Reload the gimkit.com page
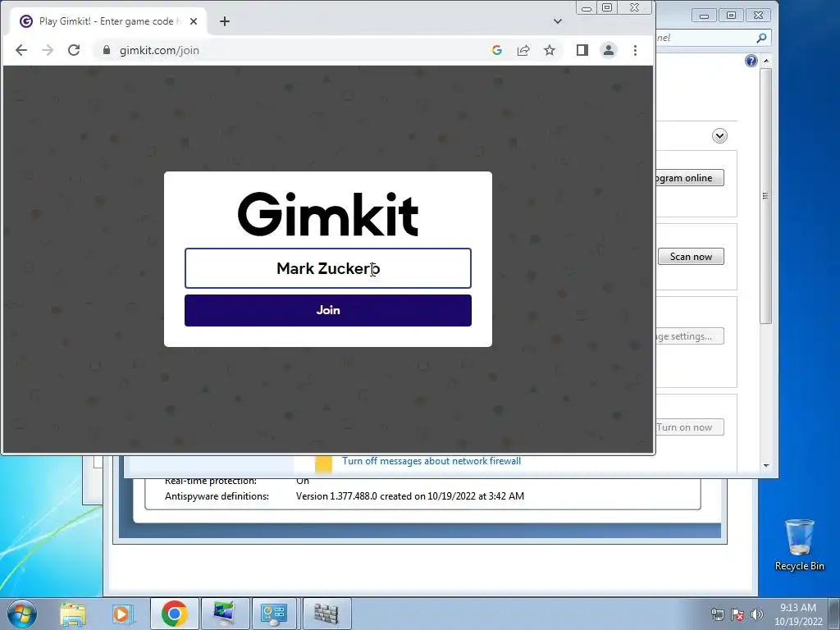The height and width of the screenshot is (630, 840). click(74, 50)
